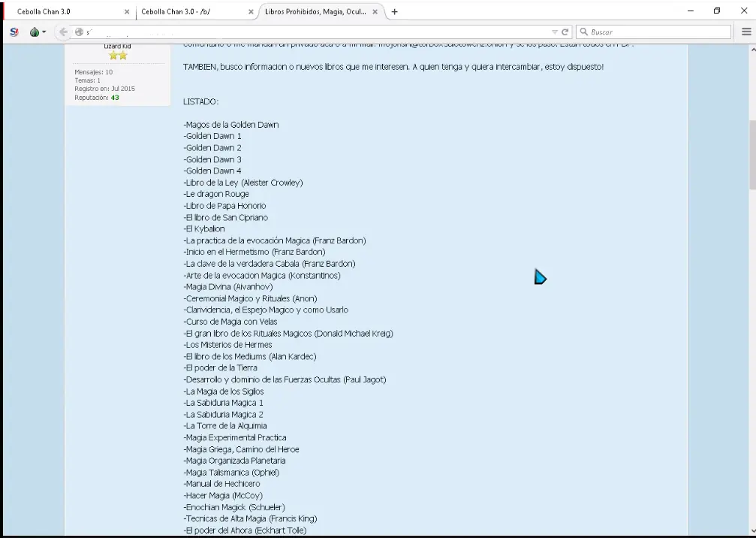This screenshot has height=538, width=756.
Task: Click '-Hacer Magia (McCoy)' line
Action: [223, 495]
